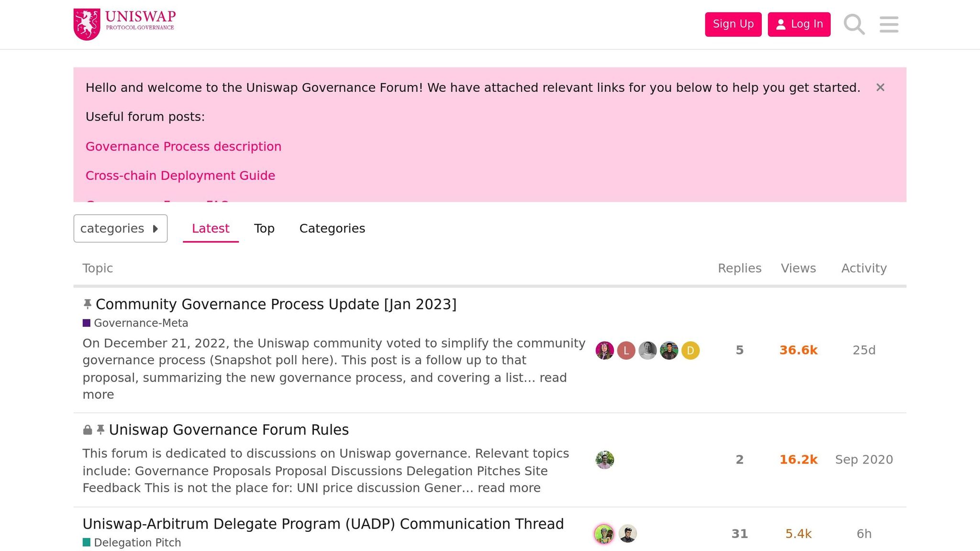980x551 pixels.
Task: Dismiss the welcome banner
Action: pyautogui.click(x=880, y=88)
